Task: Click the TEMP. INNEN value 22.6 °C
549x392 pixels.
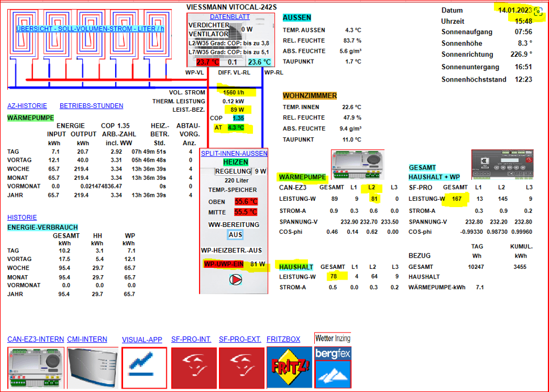Action: pyautogui.click(x=352, y=107)
